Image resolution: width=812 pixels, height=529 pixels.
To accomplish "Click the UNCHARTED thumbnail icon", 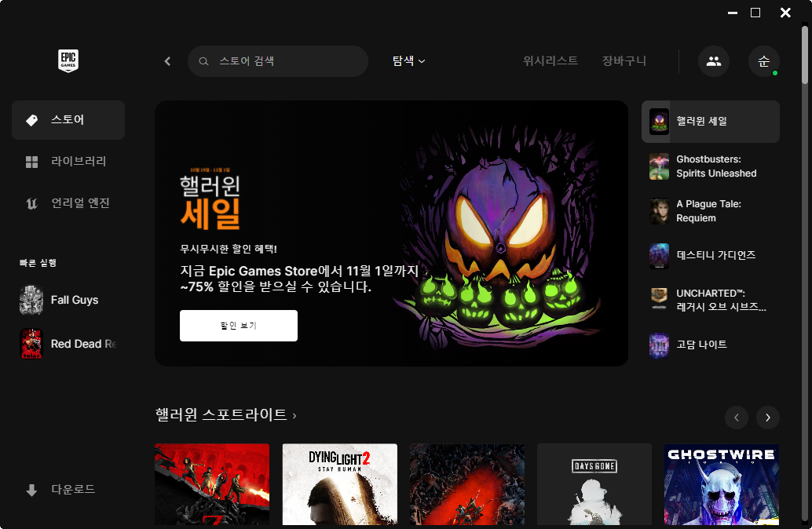I will coord(659,300).
